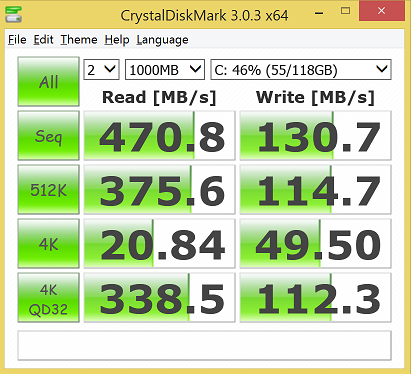Select 4K QD32 read result 338.5
The height and width of the screenshot is (374, 412).
[159, 298]
